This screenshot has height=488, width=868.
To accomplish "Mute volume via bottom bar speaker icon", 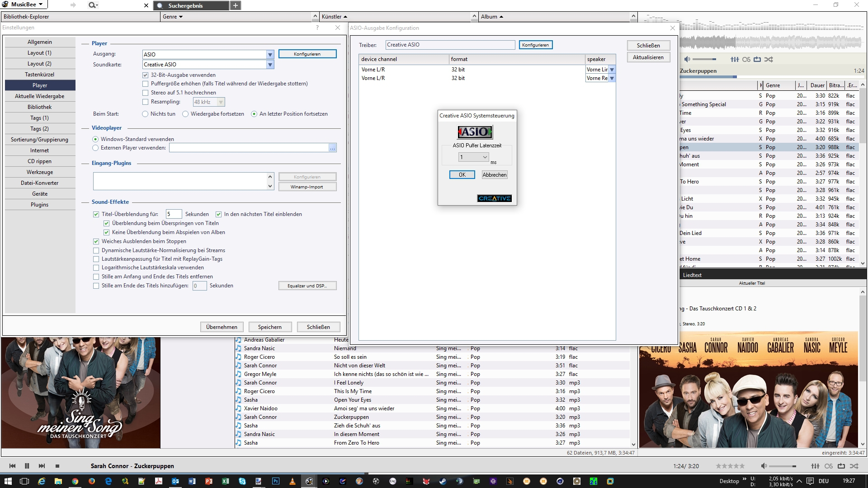I will pyautogui.click(x=764, y=466).
